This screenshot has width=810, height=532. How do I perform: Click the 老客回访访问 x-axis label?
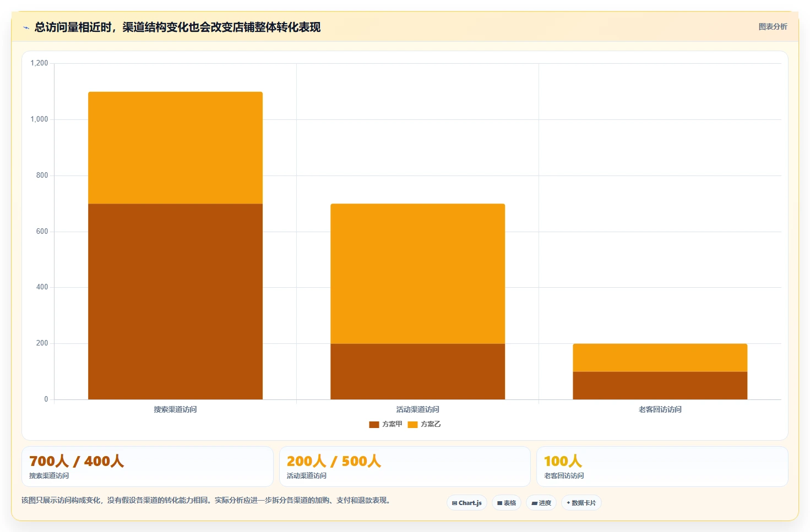pyautogui.click(x=660, y=409)
